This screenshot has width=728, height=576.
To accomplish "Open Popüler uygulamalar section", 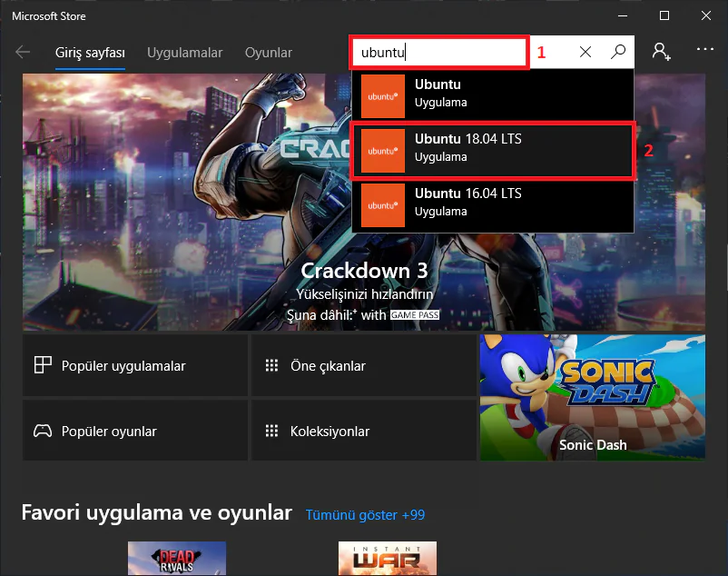I will [x=135, y=365].
